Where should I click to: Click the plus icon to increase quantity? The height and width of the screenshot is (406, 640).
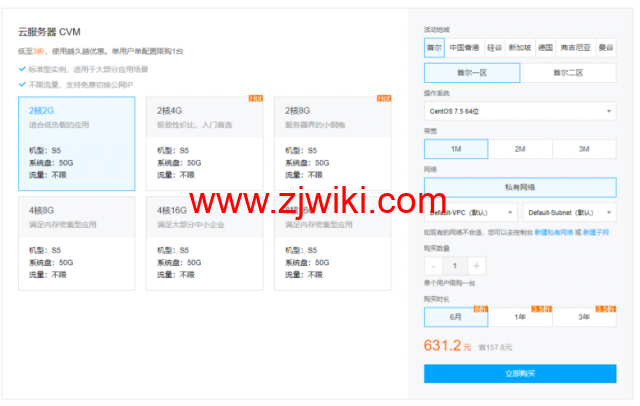click(x=477, y=266)
